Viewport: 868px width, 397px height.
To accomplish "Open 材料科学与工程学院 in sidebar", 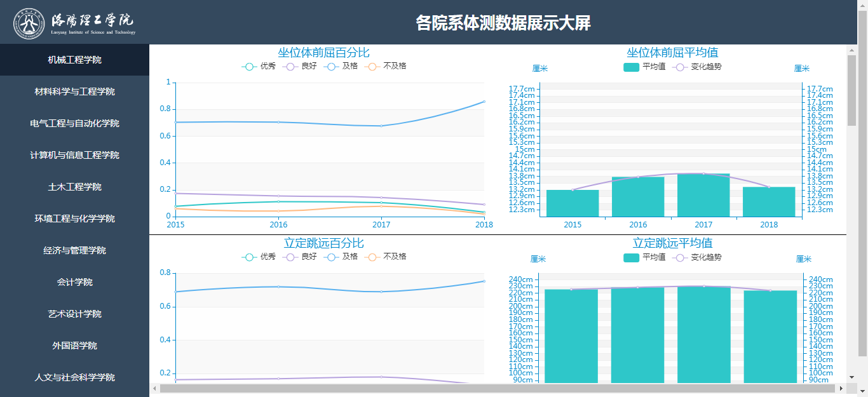I will point(74,91).
